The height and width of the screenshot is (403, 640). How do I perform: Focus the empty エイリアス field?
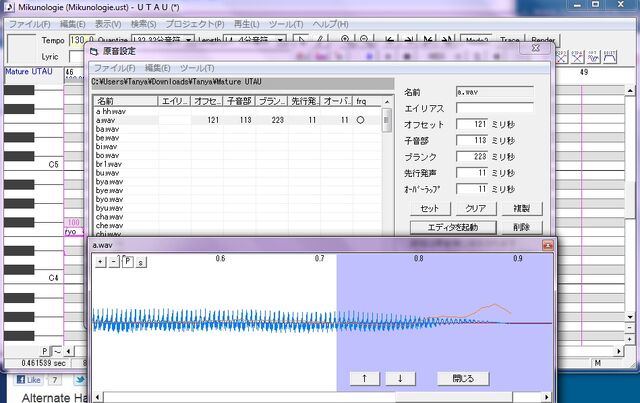click(x=495, y=108)
